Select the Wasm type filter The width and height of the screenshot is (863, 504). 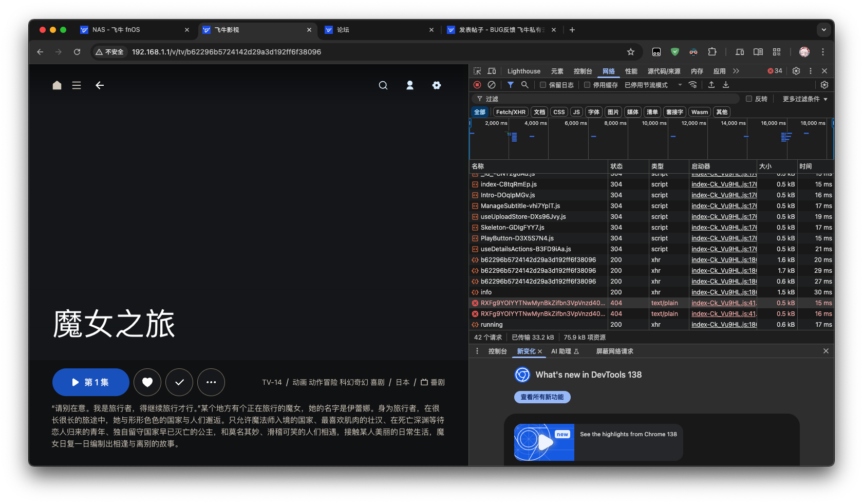click(x=700, y=112)
